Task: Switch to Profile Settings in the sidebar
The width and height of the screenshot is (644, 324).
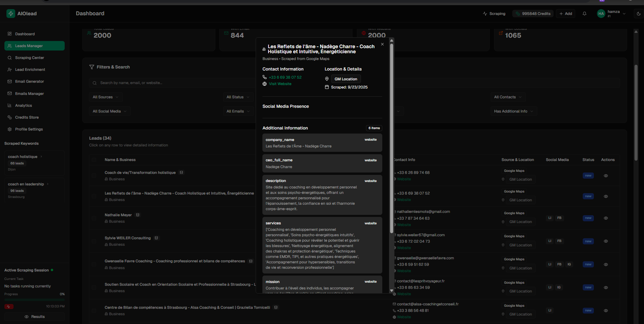Action: 29,129
